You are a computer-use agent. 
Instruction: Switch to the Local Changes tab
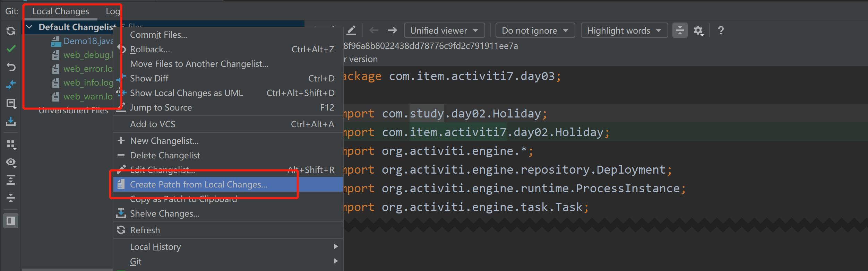61,11
